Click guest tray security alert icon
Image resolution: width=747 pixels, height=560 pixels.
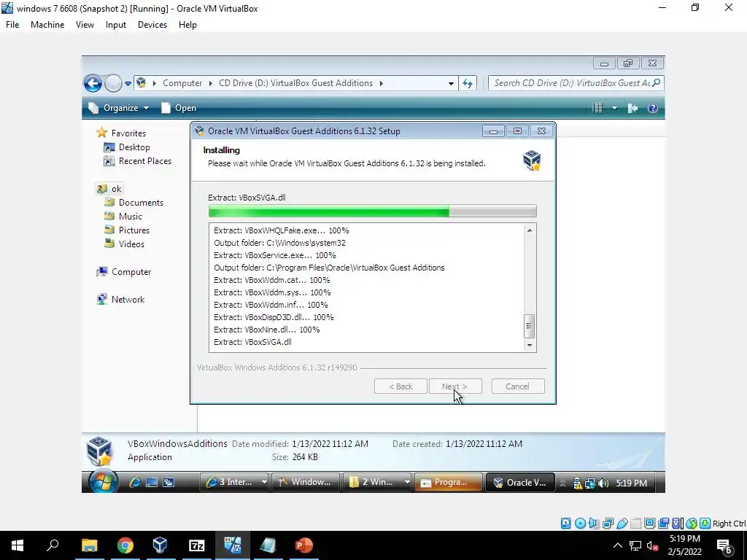tap(578, 483)
